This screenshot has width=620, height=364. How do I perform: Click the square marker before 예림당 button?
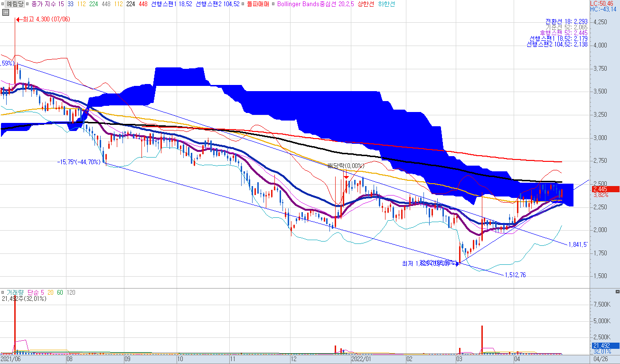click(x=2, y=4)
